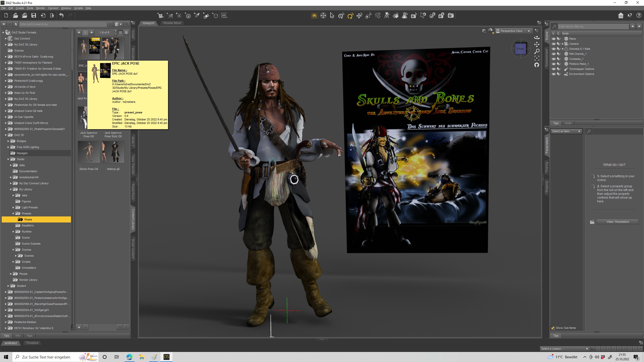Screen dimensions: 644x362
Task: Create a new spotlight with the flashlight icon
Action: pos(197,16)
